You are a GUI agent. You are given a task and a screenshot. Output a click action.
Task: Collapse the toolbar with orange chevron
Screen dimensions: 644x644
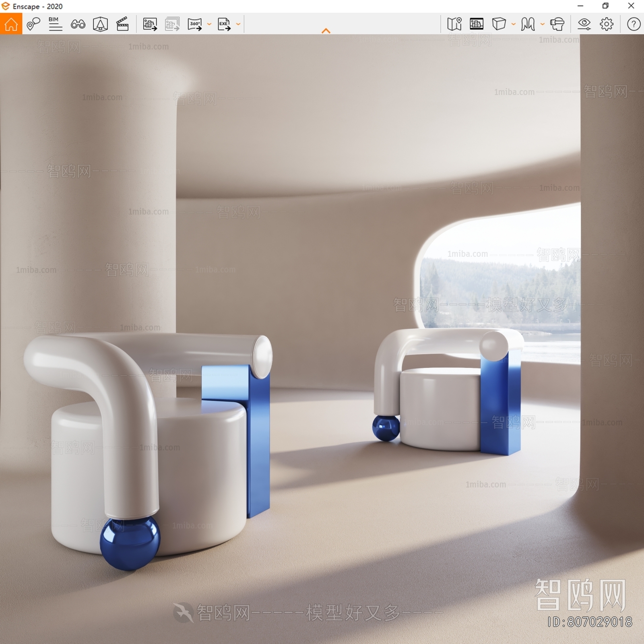[326, 31]
